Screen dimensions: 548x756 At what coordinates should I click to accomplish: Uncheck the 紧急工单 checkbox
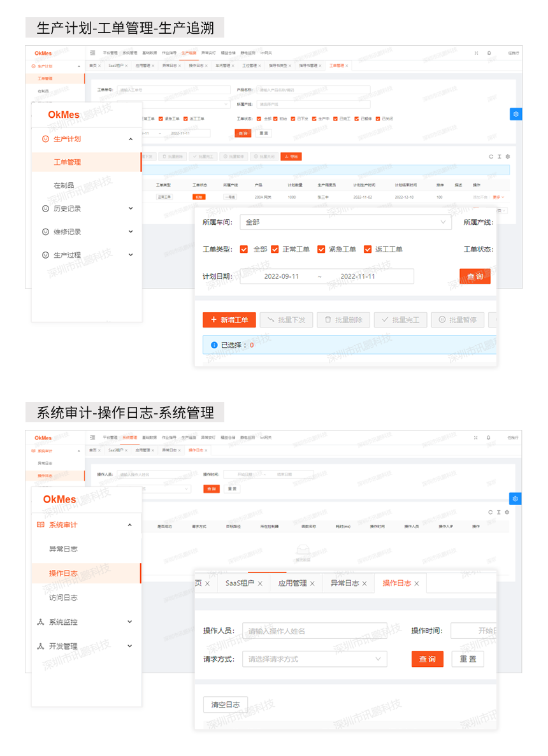click(322, 248)
